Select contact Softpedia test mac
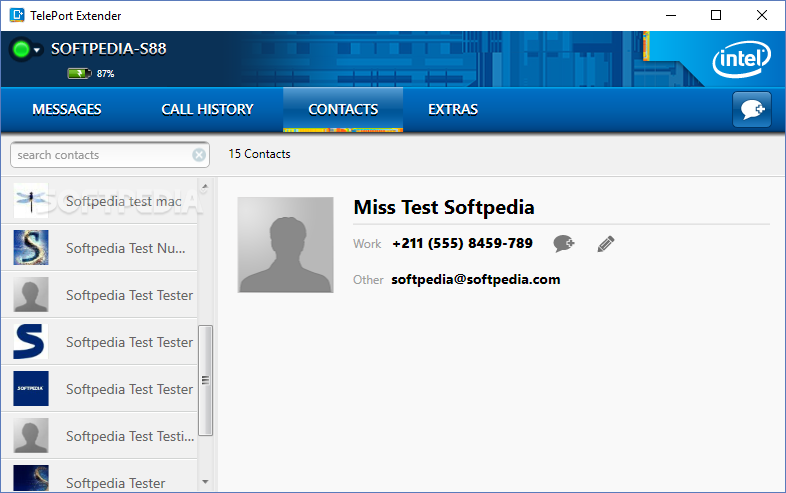Image resolution: width=786 pixels, height=493 pixels. pos(99,201)
